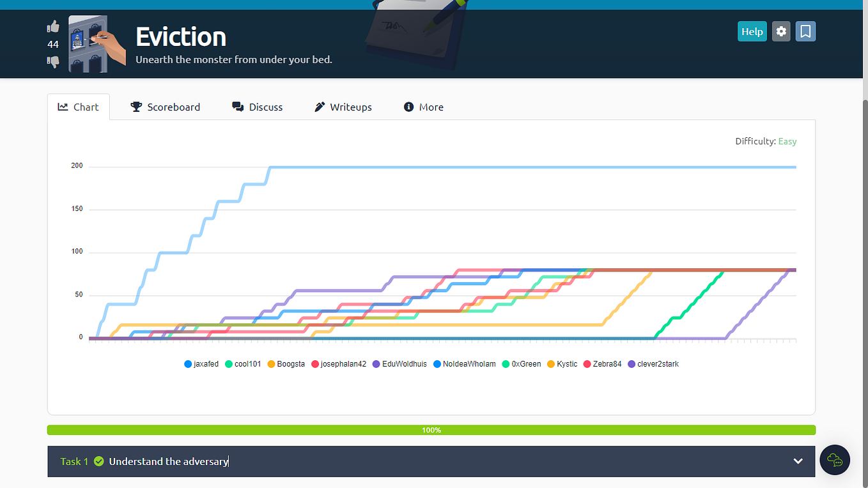Click the green checkmark next to Task 1
This screenshot has height=488, width=868.
(x=98, y=461)
